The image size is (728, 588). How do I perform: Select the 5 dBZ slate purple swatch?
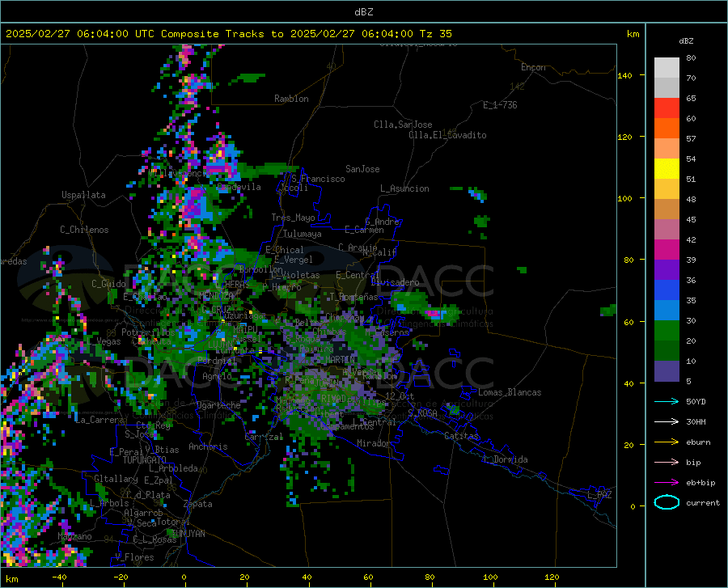[667, 370]
